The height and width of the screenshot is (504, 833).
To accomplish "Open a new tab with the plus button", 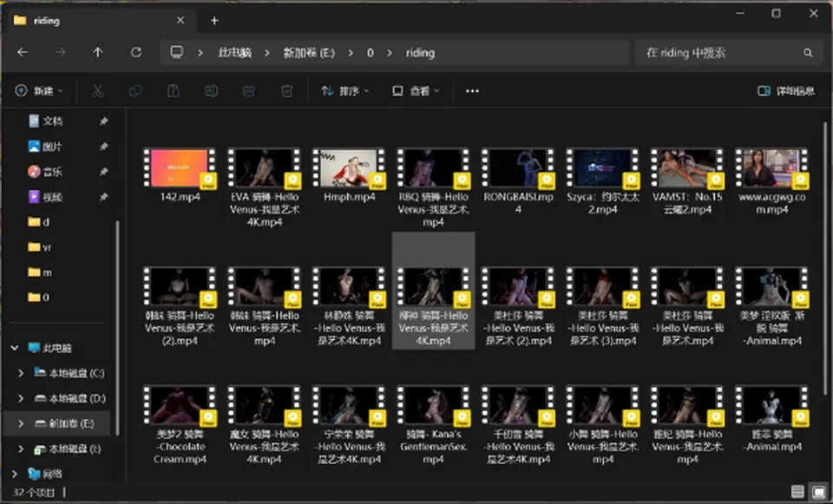I will point(214,21).
